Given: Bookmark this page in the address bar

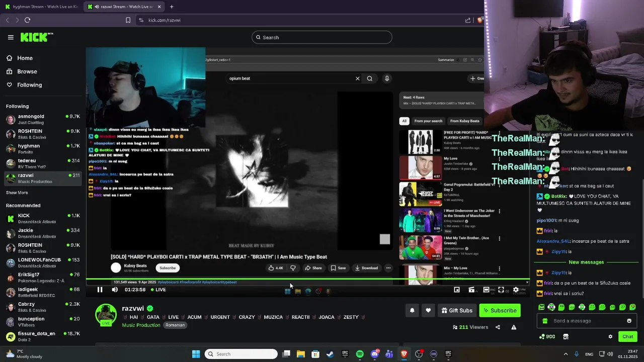Looking at the screenshot, I should point(128,20).
